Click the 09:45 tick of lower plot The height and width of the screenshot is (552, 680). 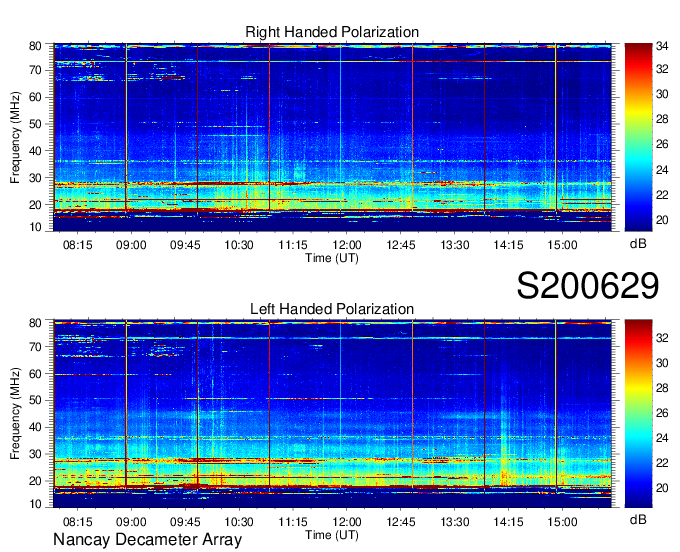[x=185, y=522]
